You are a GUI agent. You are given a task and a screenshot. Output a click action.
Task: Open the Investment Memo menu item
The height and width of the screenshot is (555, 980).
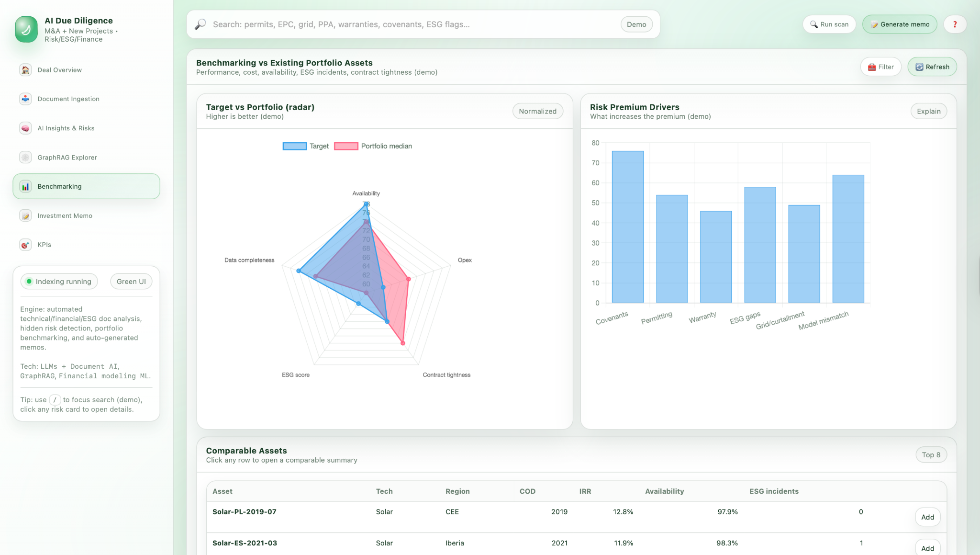[65, 216]
